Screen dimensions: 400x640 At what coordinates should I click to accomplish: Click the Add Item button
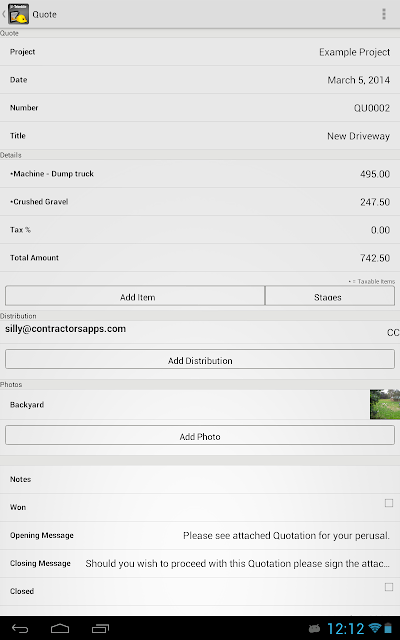(135, 296)
